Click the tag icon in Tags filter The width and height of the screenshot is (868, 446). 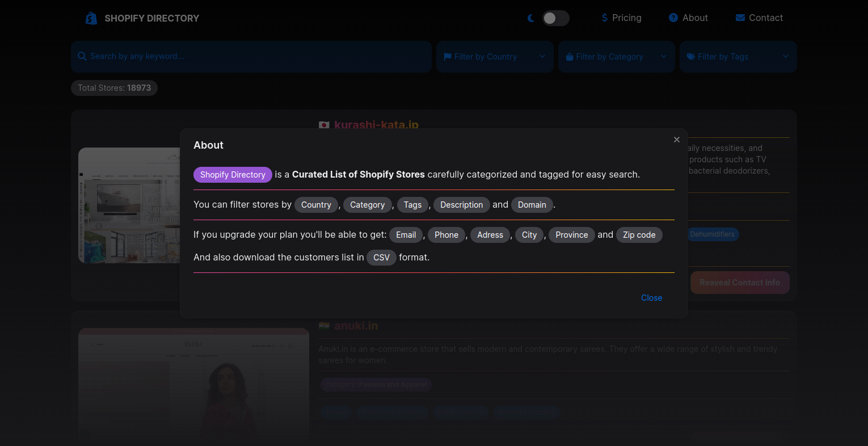coord(691,57)
